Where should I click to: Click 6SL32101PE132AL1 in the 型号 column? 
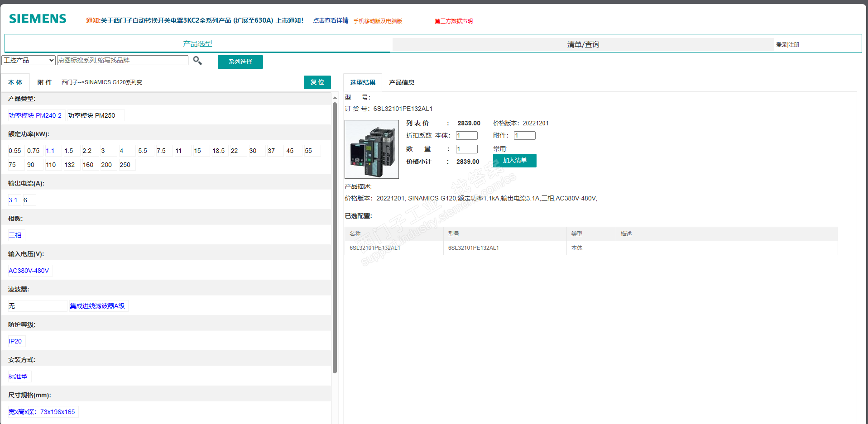pos(474,248)
